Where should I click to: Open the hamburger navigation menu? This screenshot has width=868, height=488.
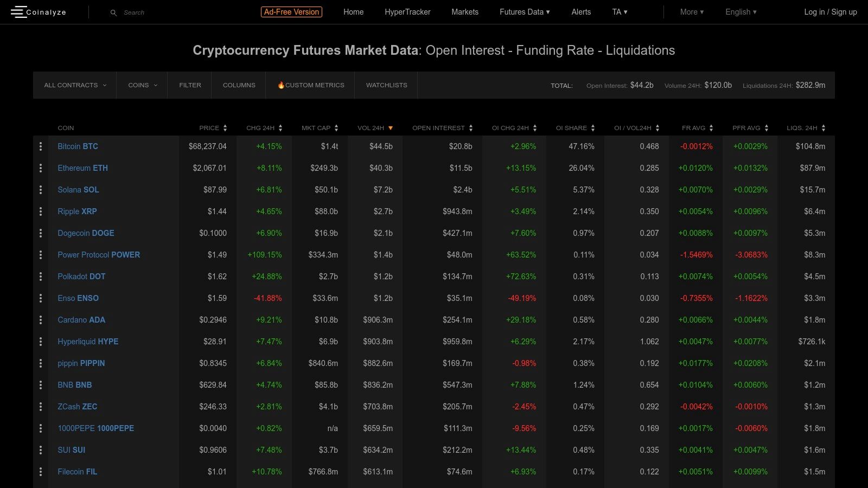pos(18,11)
